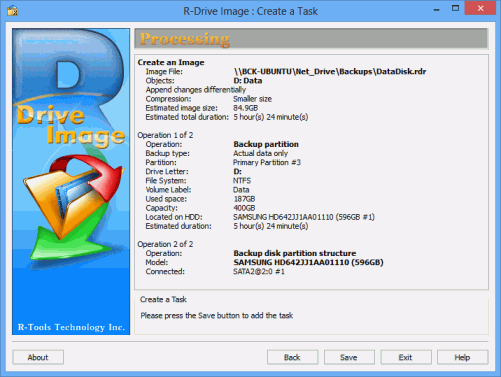Click the Processing header banner

point(311,39)
